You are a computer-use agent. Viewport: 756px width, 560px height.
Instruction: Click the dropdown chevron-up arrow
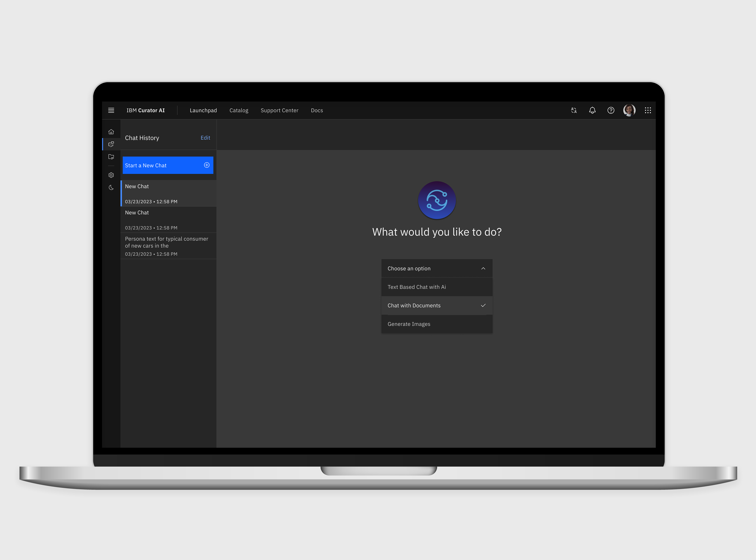pyautogui.click(x=483, y=268)
